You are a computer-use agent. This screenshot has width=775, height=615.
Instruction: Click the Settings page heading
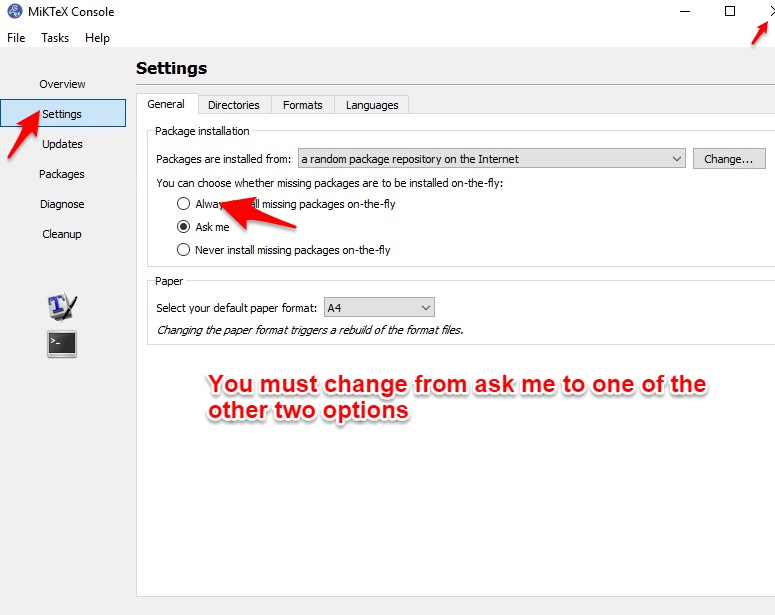[172, 68]
